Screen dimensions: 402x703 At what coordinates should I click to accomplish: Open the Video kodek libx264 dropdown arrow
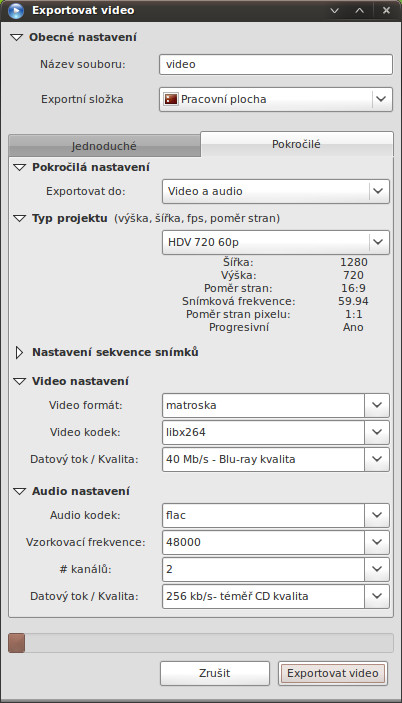[x=377, y=432]
